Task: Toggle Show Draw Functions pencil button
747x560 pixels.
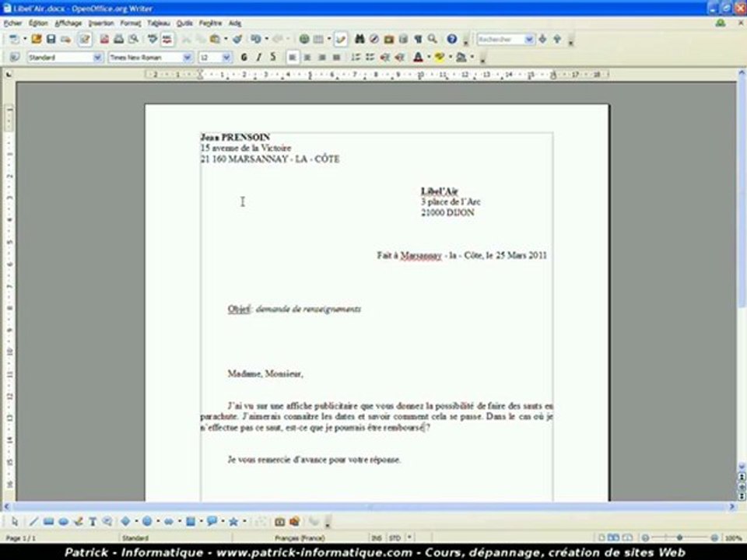Action: pyautogui.click(x=341, y=39)
